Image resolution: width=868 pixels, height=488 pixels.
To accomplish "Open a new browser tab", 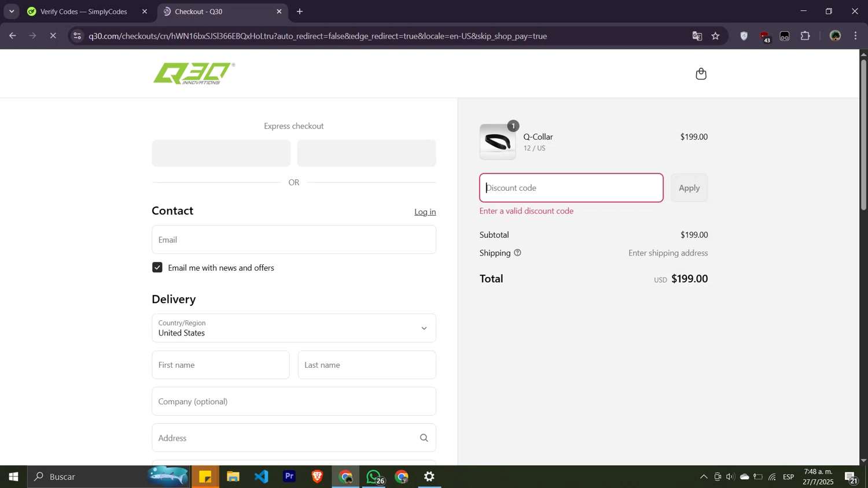I will coord(300,12).
